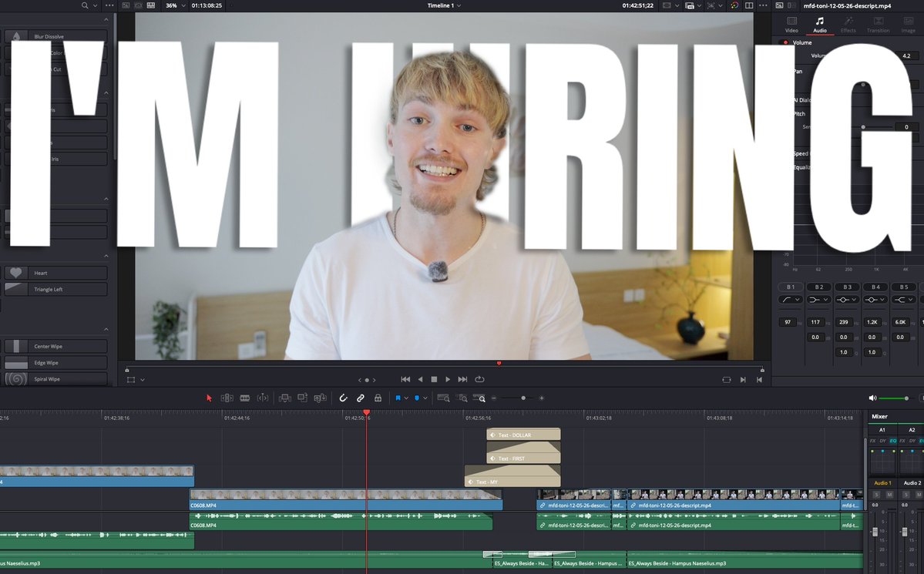Open the B 1 filter type dropdown
This screenshot has width=924, height=574.
coord(791,300)
